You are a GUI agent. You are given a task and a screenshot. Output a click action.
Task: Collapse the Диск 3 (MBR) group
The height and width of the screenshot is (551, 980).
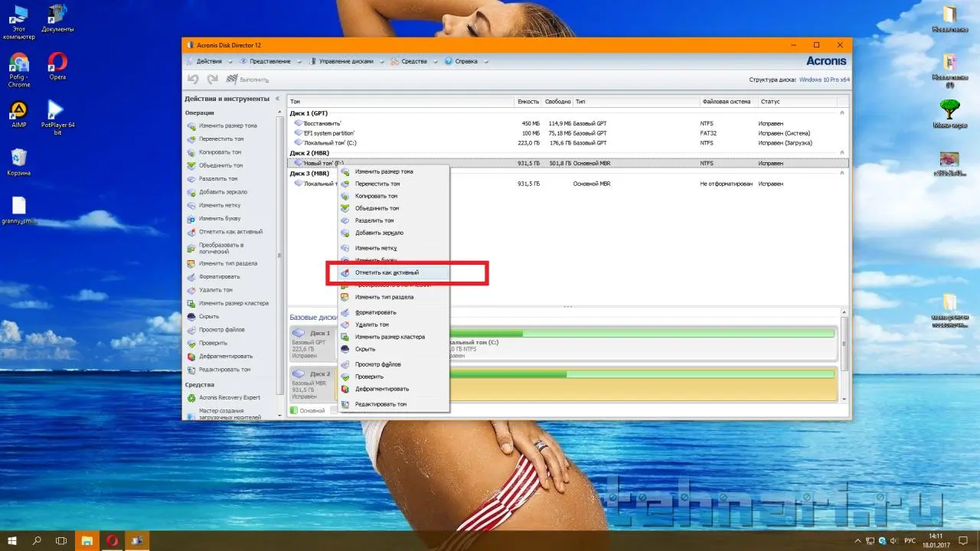pyautogui.click(x=843, y=174)
